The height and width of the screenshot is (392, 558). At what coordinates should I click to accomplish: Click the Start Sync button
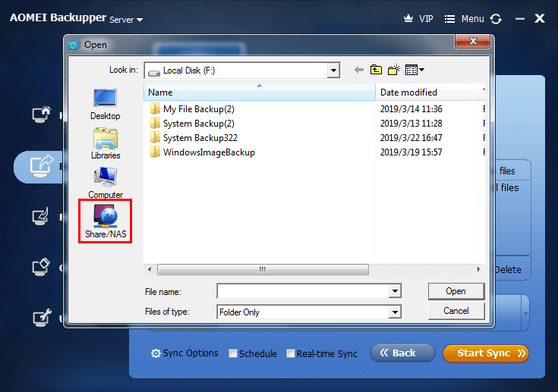point(486,353)
